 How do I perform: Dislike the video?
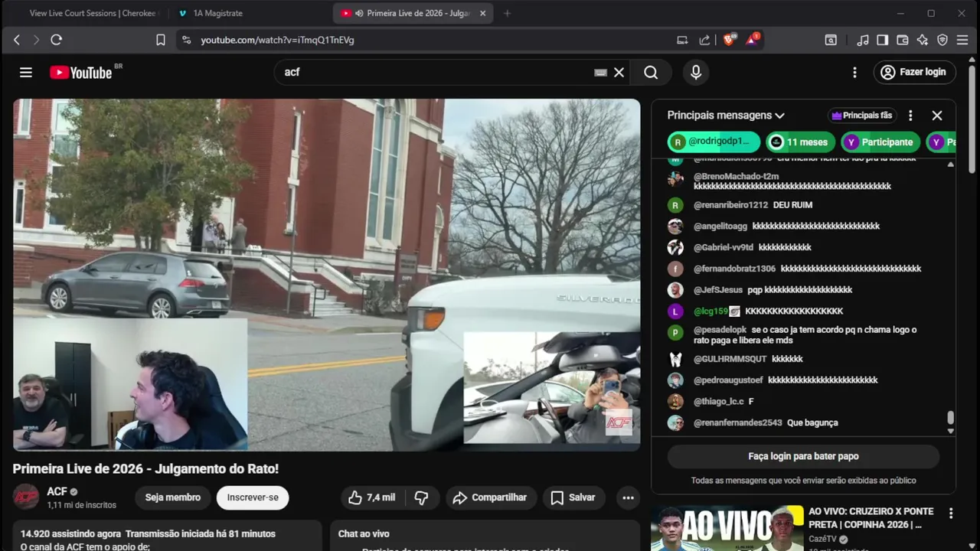click(x=421, y=497)
